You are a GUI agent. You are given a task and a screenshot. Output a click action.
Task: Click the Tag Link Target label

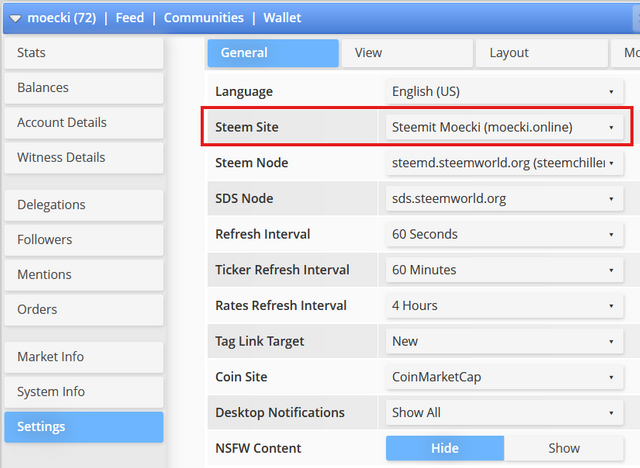click(260, 342)
